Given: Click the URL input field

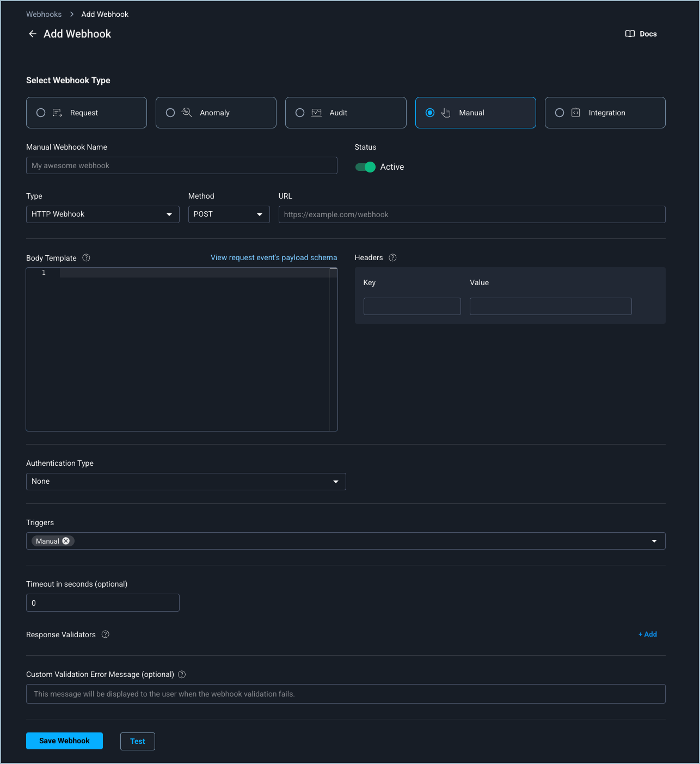Looking at the screenshot, I should pyautogui.click(x=471, y=214).
